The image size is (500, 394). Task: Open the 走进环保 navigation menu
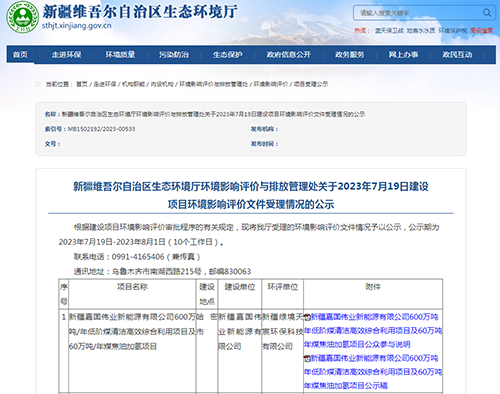67,55
